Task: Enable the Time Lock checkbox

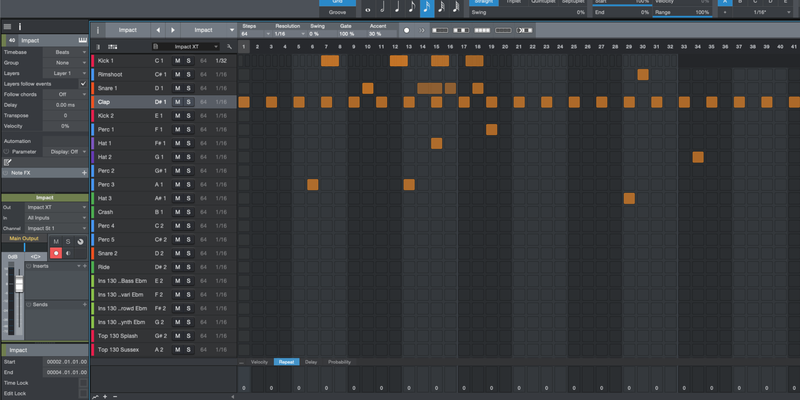Action: point(84,383)
